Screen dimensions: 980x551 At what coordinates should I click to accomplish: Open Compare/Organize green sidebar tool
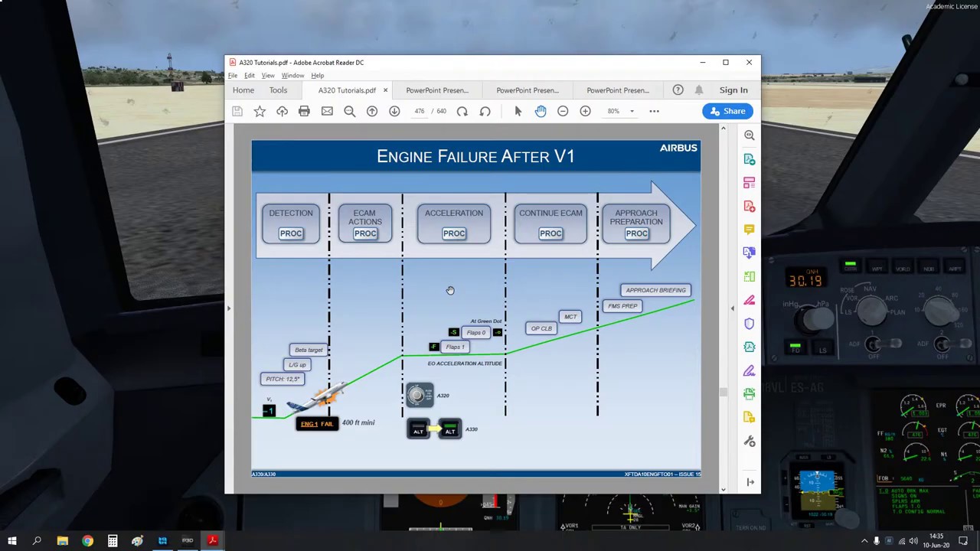tap(750, 276)
